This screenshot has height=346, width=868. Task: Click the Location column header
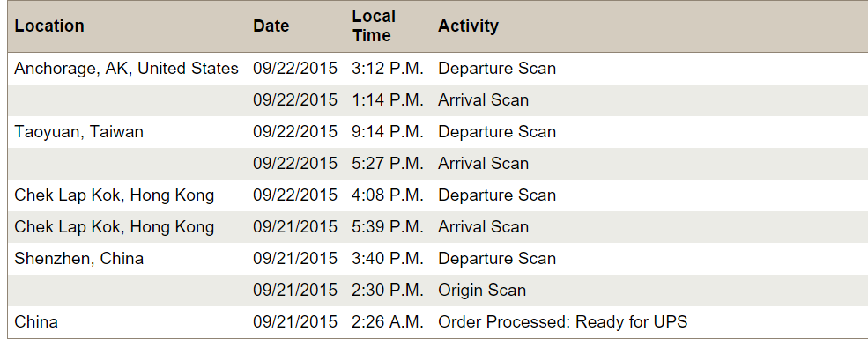[x=49, y=26]
